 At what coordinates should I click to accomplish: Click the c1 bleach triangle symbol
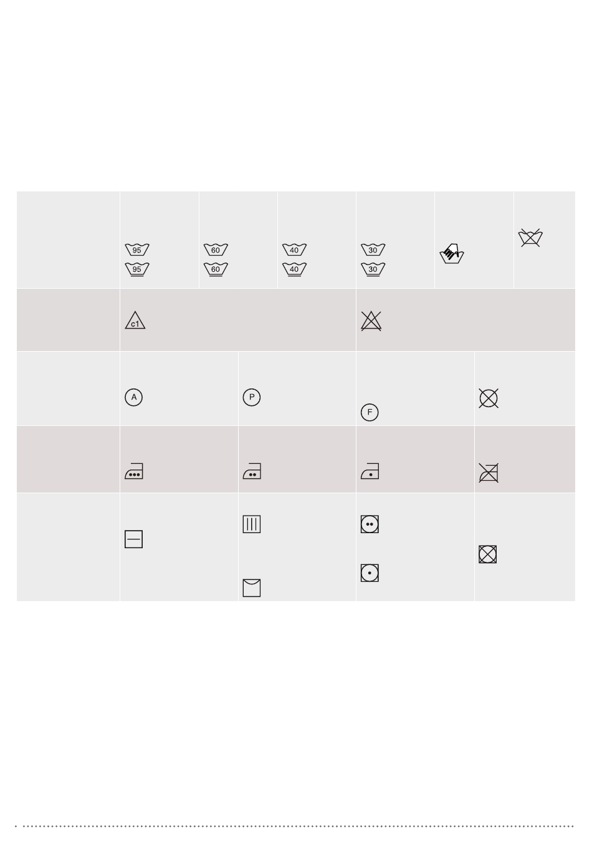135,321
